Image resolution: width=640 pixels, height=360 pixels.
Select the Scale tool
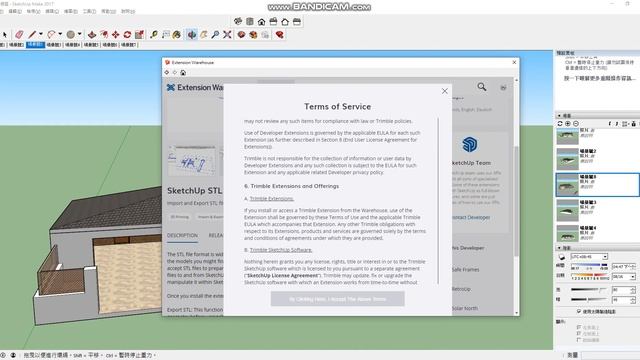pyautogui.click(x=139, y=35)
